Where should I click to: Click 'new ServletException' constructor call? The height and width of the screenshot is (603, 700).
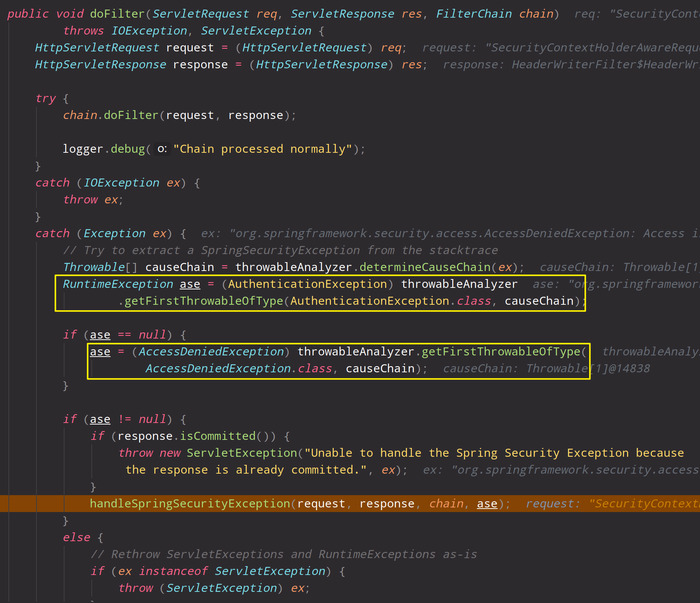[228, 453]
